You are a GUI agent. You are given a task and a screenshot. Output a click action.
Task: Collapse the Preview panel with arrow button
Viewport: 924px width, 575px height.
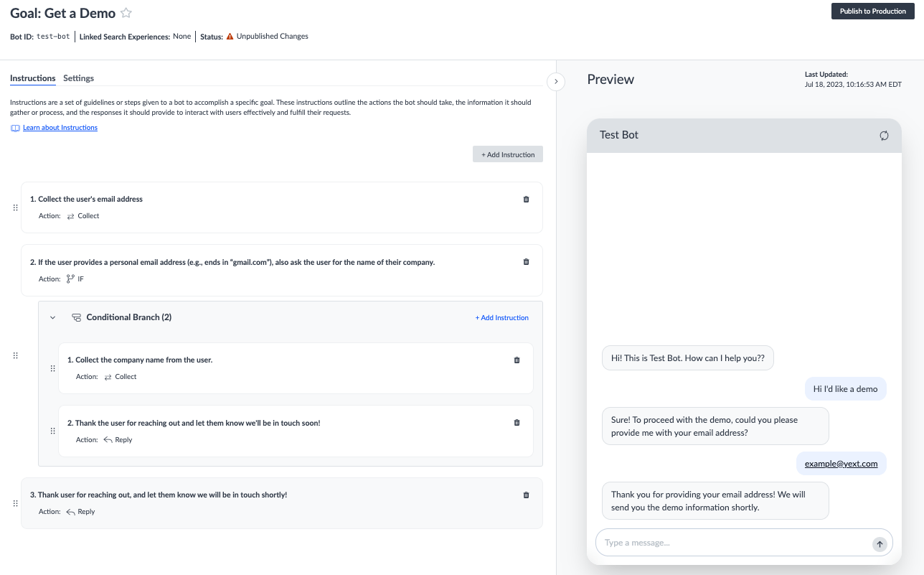point(556,82)
